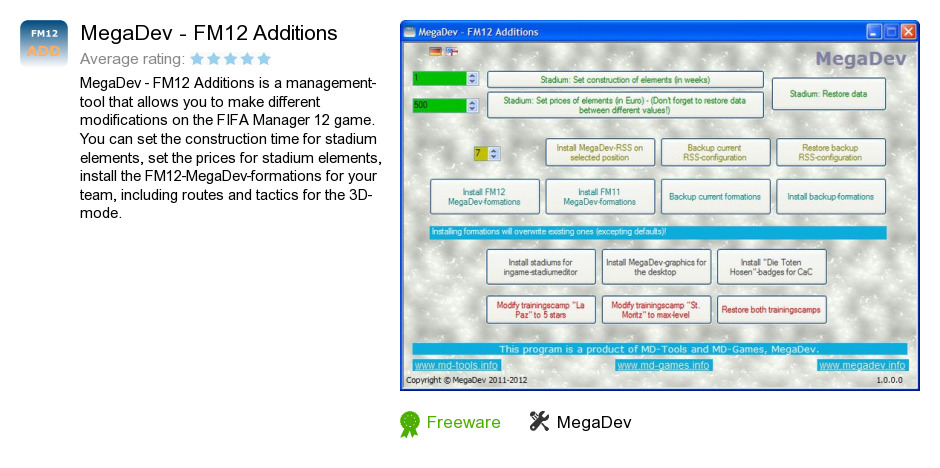Screen dimensions: 940x468
Task: Click the Freeware license label
Action: click(x=463, y=422)
